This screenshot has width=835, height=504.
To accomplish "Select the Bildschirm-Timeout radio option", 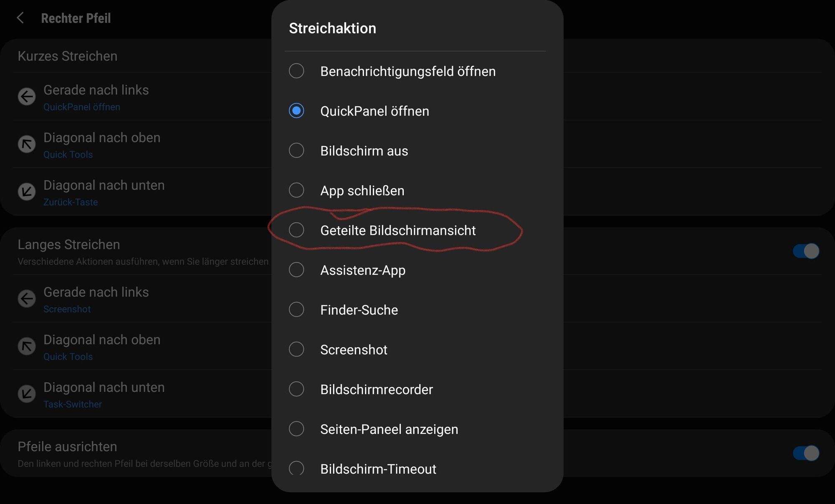I will click(296, 468).
